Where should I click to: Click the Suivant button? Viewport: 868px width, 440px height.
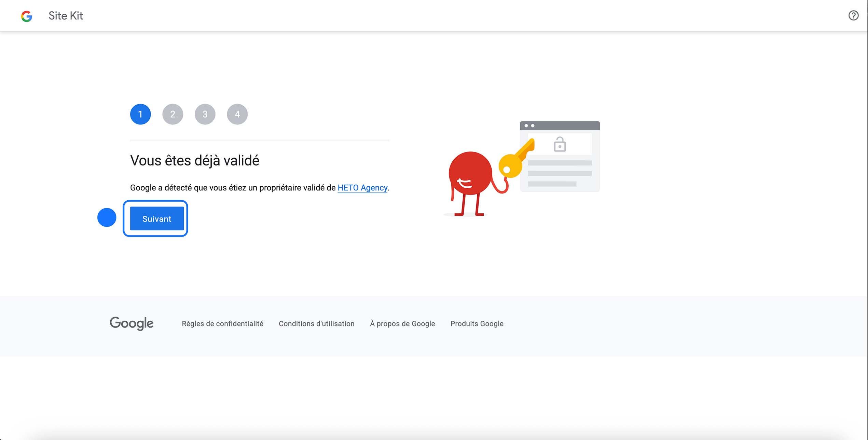coord(156,218)
